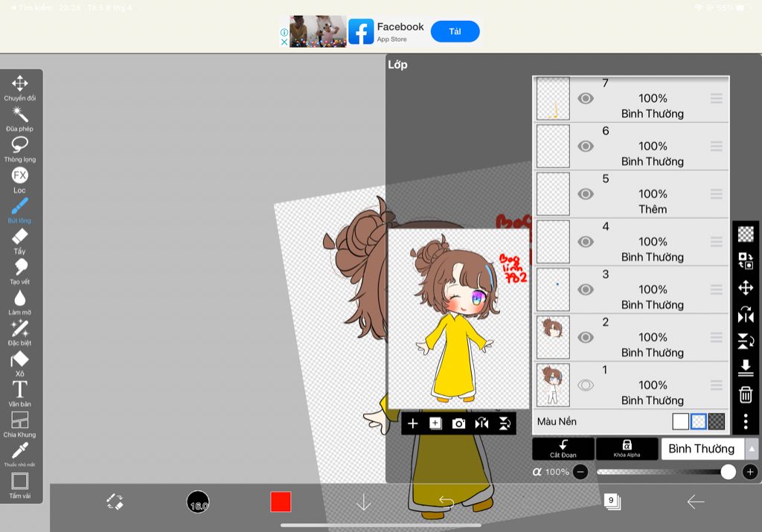Toggle visibility of layer 6
This screenshot has height=532, width=762.
tap(586, 147)
